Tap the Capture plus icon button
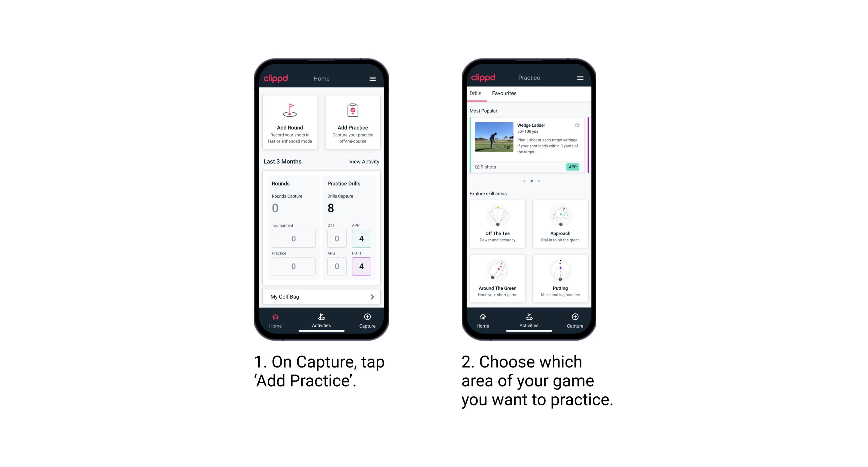The image size is (868, 467). pyautogui.click(x=368, y=316)
